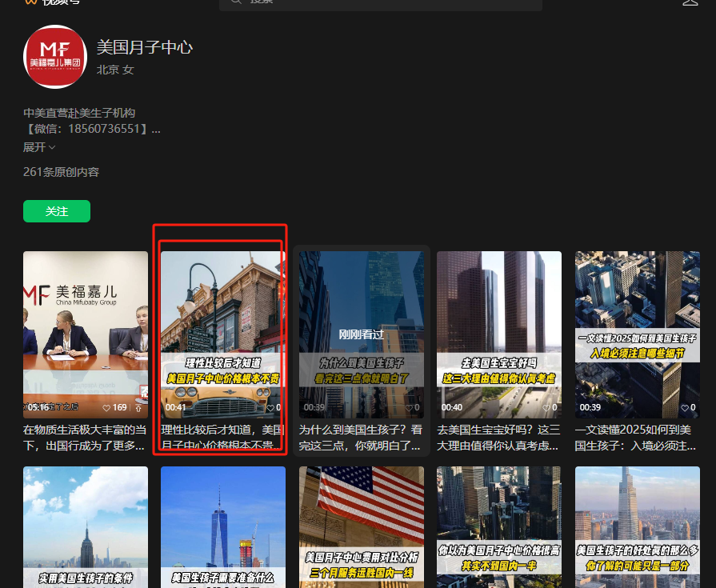Image resolution: width=716 pixels, height=588 pixels.
Task: Click title 一文读懂2025如何到美国生孩子
Action: [636, 438]
